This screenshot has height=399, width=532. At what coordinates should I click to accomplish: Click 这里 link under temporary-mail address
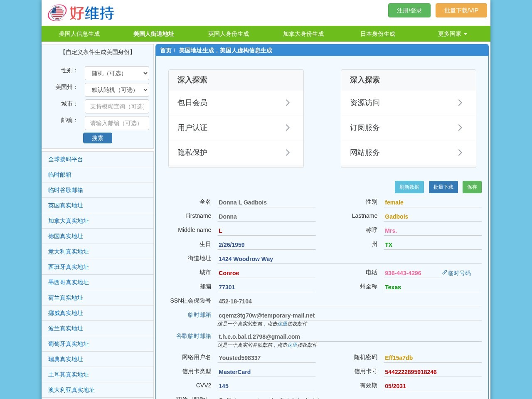(x=282, y=324)
